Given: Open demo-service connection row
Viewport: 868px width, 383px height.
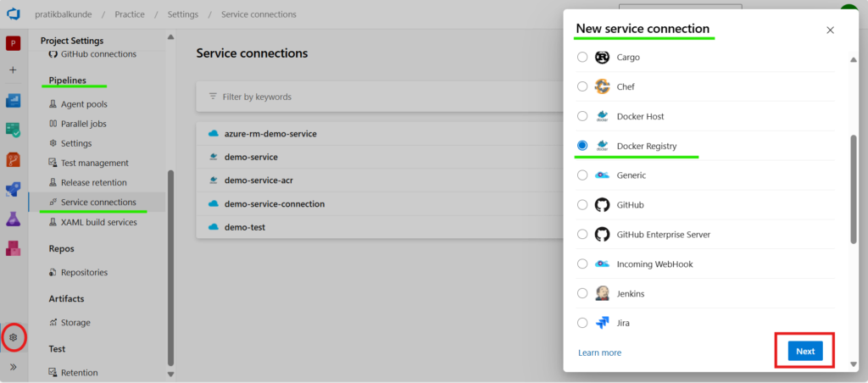Looking at the screenshot, I should (x=380, y=158).
